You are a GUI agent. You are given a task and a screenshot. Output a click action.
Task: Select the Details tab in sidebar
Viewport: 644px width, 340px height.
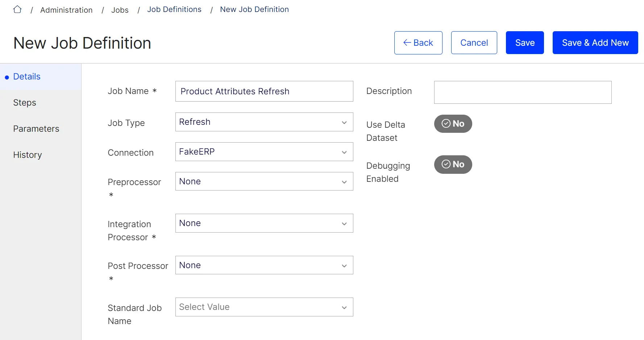(x=41, y=77)
